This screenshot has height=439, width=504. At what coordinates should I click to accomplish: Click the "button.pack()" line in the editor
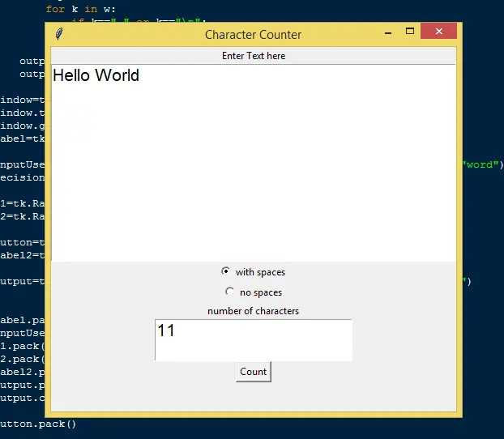coord(38,424)
